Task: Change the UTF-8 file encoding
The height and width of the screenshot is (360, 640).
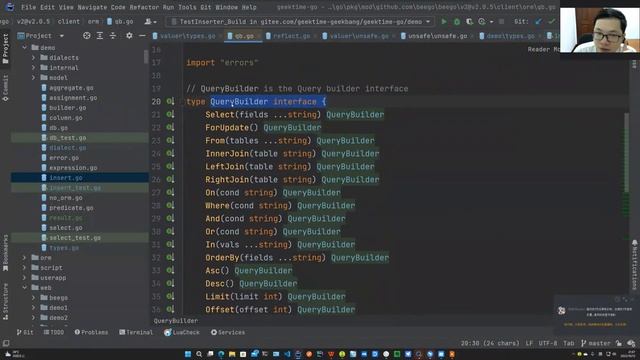Action: click(x=548, y=343)
